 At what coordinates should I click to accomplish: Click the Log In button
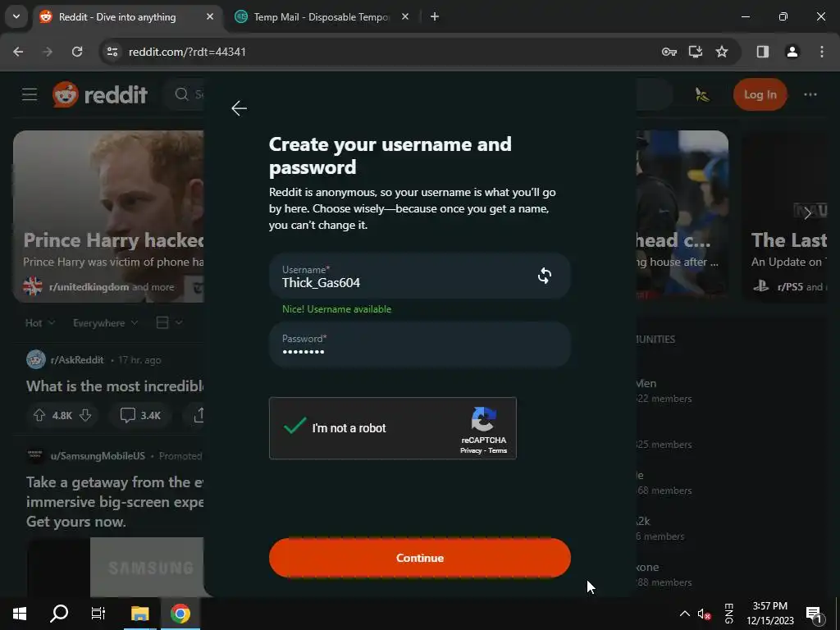coord(760,94)
